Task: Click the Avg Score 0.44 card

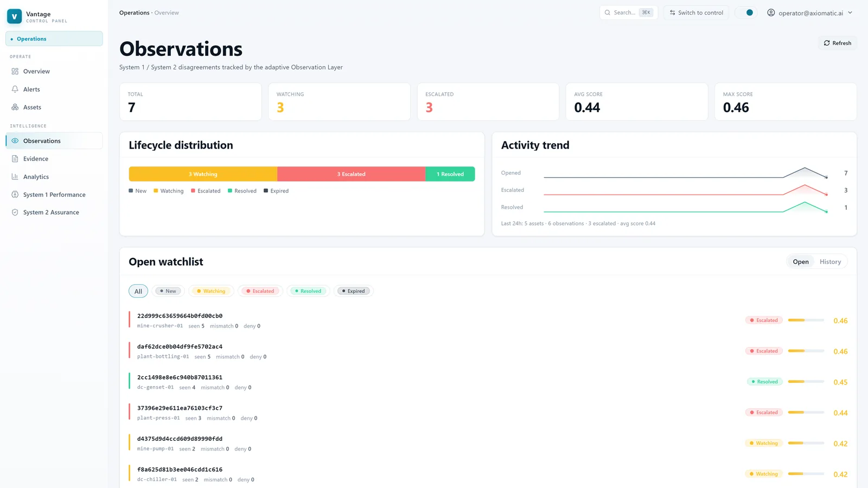Action: click(637, 101)
